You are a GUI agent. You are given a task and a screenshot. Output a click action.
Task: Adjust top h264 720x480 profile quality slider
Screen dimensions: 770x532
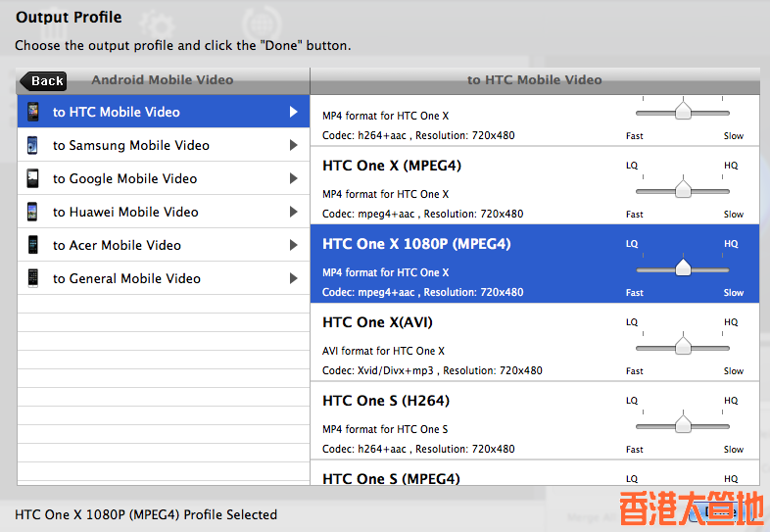point(683,112)
